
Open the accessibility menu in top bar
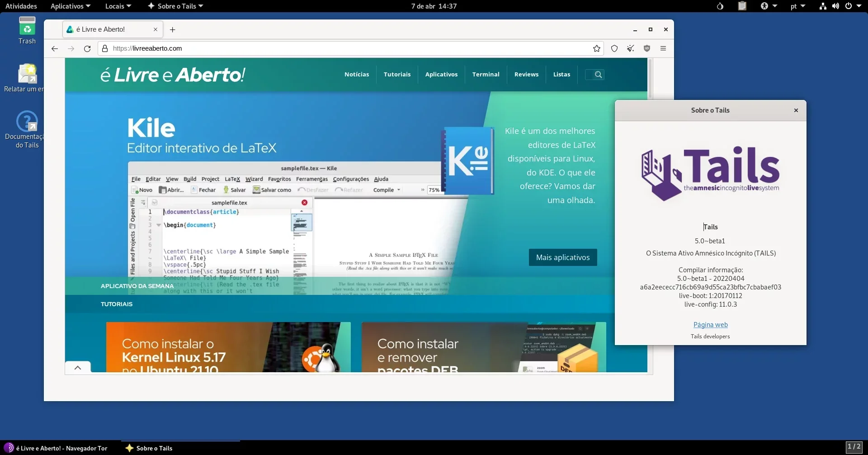[769, 6]
